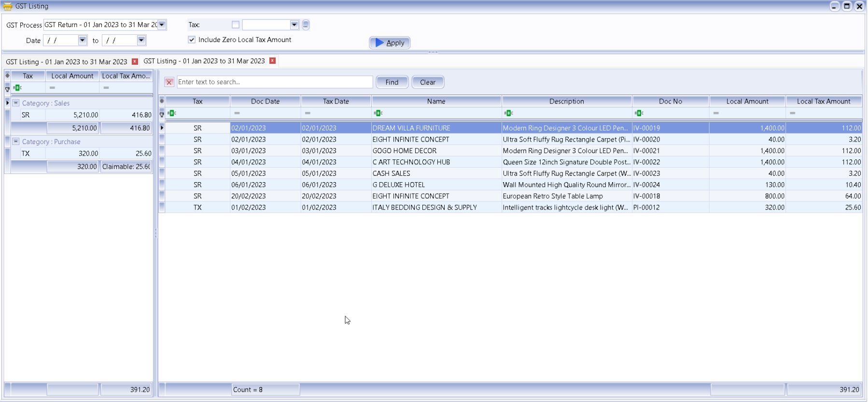Viewport: 868px width, 402px height.
Task: Click the Tax lookup ellipsis button
Action: point(306,25)
